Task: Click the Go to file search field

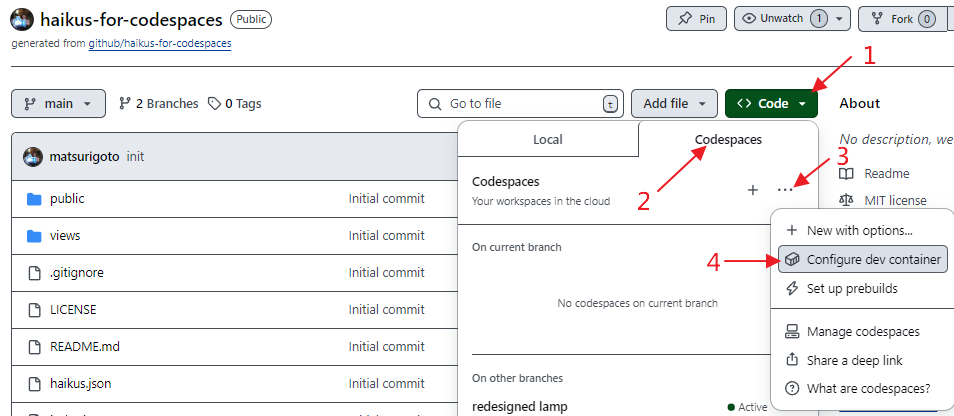Action: (518, 103)
